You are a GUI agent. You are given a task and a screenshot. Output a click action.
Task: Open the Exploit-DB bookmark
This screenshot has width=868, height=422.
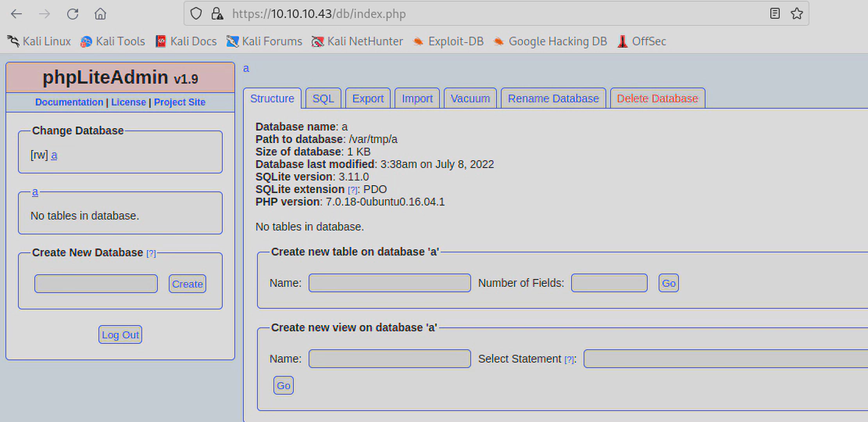448,41
